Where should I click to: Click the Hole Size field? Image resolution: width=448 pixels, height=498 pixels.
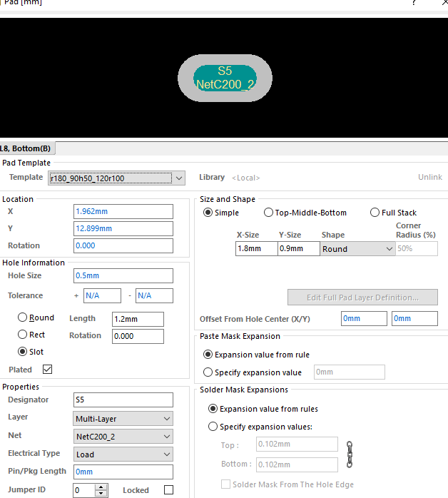point(123,275)
